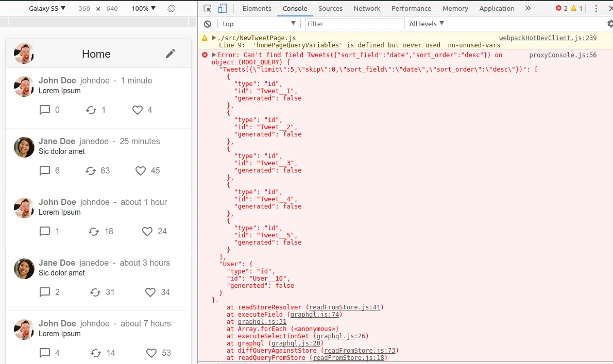Screen dimensions: 613x364
Task: Open the Galaxy S5 device dropdown
Action: [x=47, y=8]
